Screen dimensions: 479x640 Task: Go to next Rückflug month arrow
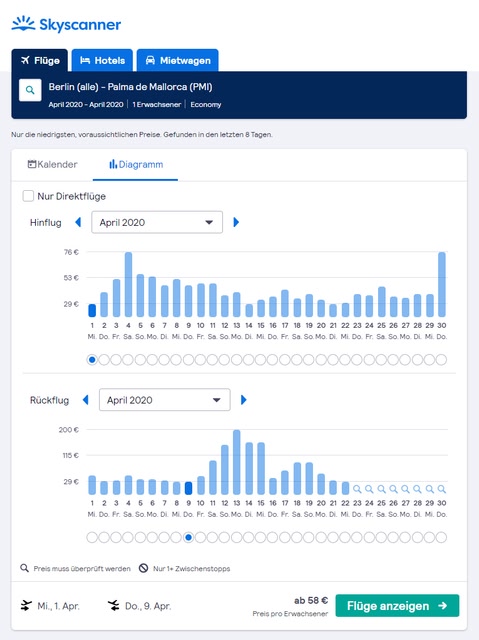click(244, 400)
